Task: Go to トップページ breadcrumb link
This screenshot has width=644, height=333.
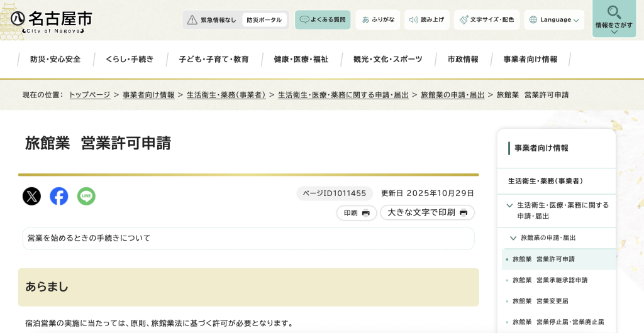Action: [x=89, y=95]
